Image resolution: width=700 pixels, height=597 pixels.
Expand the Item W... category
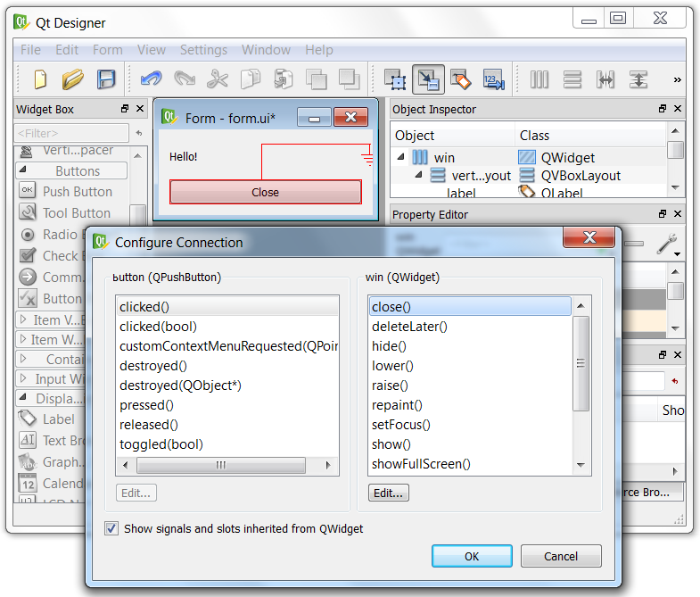tap(23, 339)
